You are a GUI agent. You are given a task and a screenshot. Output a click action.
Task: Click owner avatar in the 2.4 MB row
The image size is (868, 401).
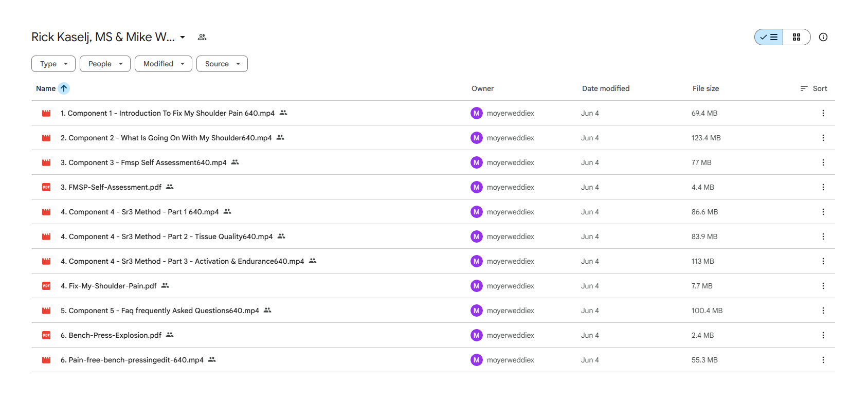tap(477, 335)
